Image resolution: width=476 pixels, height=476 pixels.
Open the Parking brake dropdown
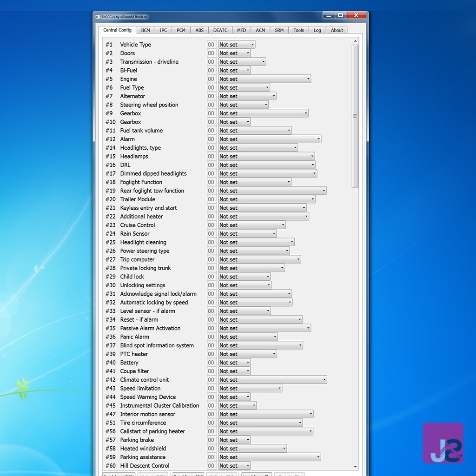point(234,440)
